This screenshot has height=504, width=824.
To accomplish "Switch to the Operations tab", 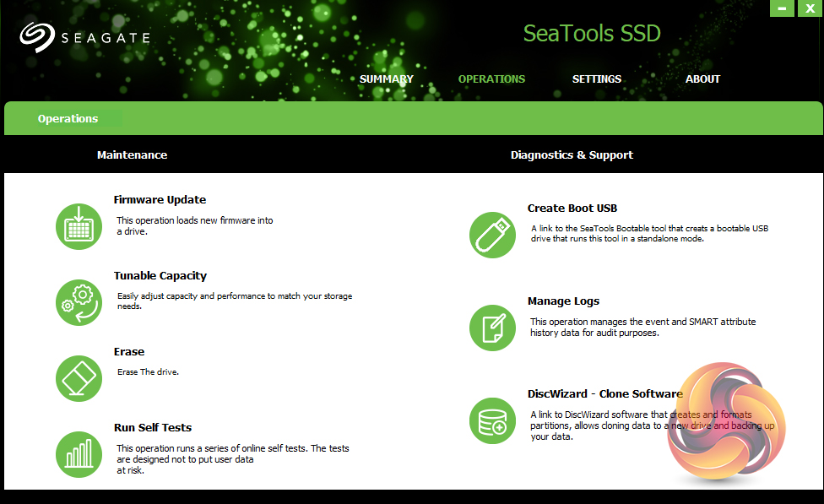I will [491, 79].
